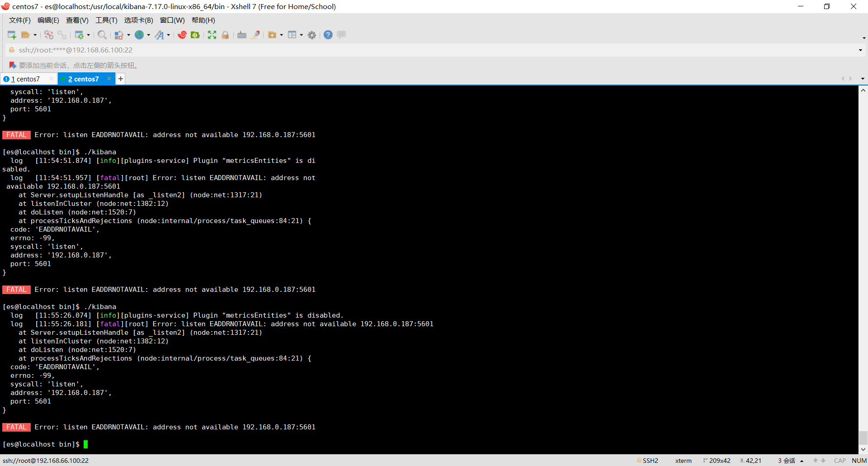868x466 pixels.
Task: Click the status bar down arrow icon
Action: pyautogui.click(x=823, y=461)
